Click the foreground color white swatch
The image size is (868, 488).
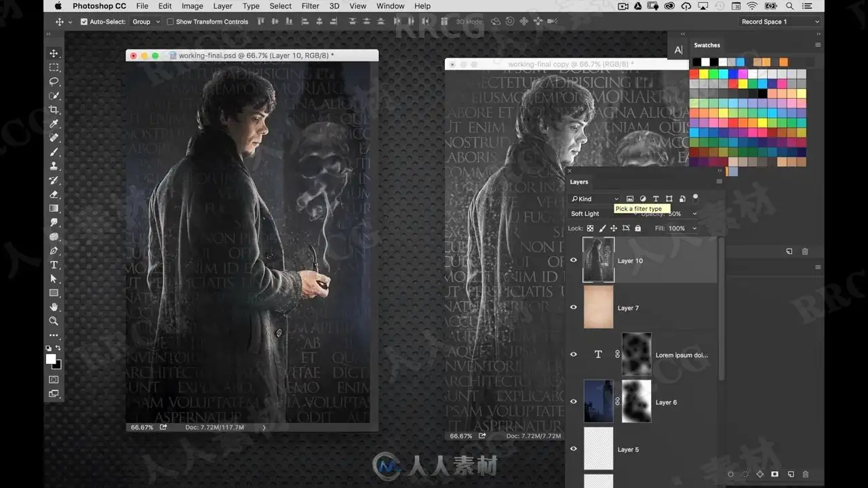[x=51, y=359]
